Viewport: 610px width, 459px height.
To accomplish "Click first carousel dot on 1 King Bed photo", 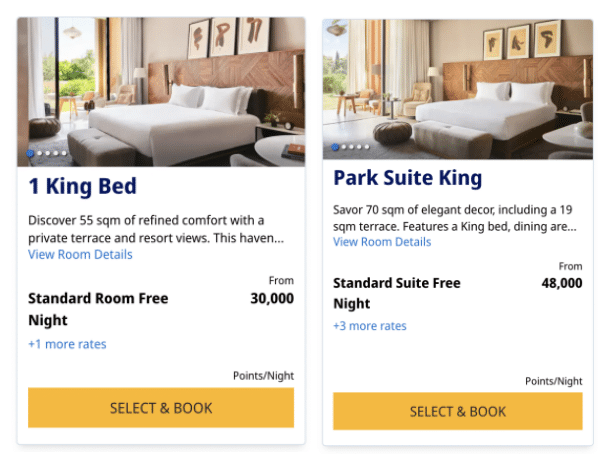I will (31, 153).
